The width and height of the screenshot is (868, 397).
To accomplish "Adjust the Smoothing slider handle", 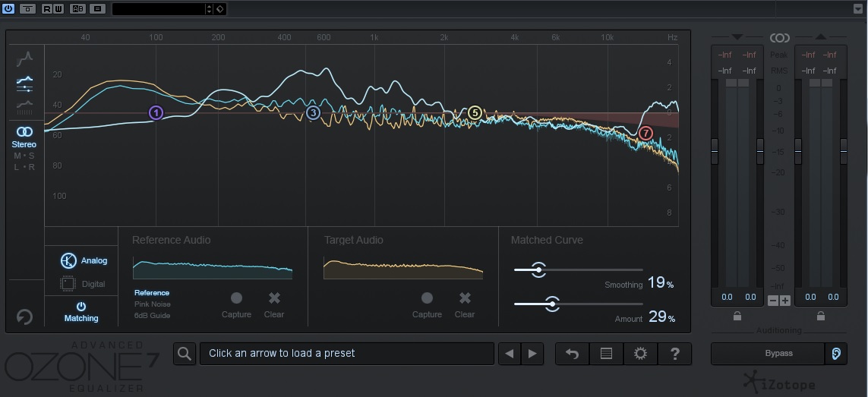I will point(538,269).
